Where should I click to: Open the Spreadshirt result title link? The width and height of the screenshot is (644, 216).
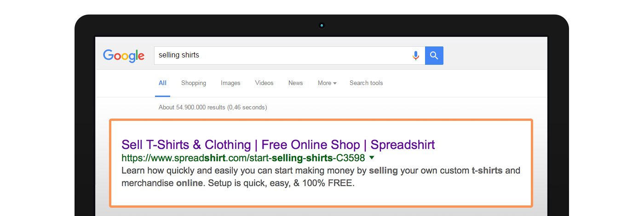point(278,145)
